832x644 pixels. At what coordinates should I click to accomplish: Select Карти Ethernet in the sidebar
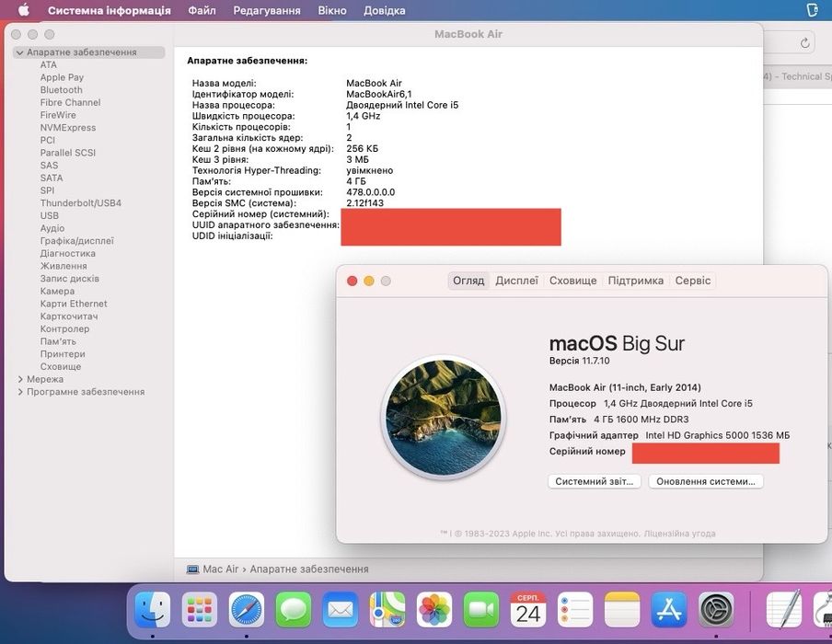coord(74,304)
